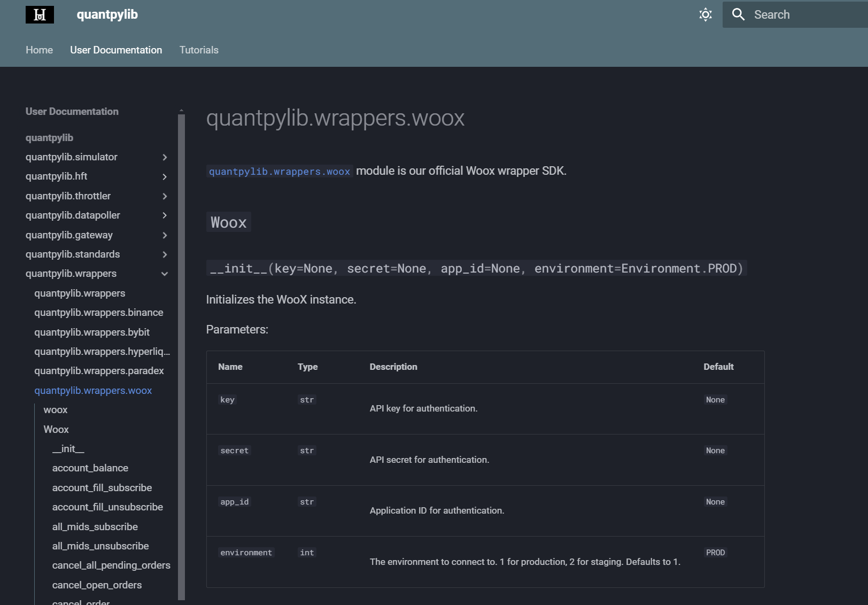
Task: Click the 'environment' parameter cell
Action: point(246,553)
